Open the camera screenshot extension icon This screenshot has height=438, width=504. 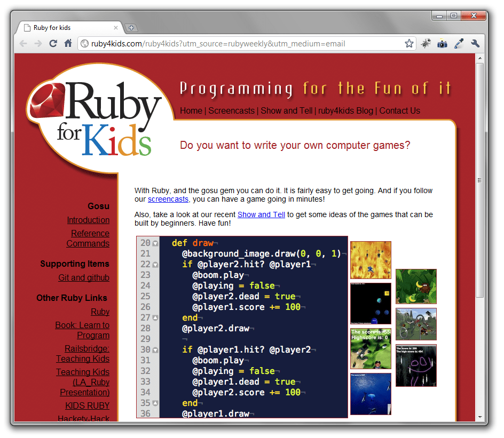coord(442,44)
